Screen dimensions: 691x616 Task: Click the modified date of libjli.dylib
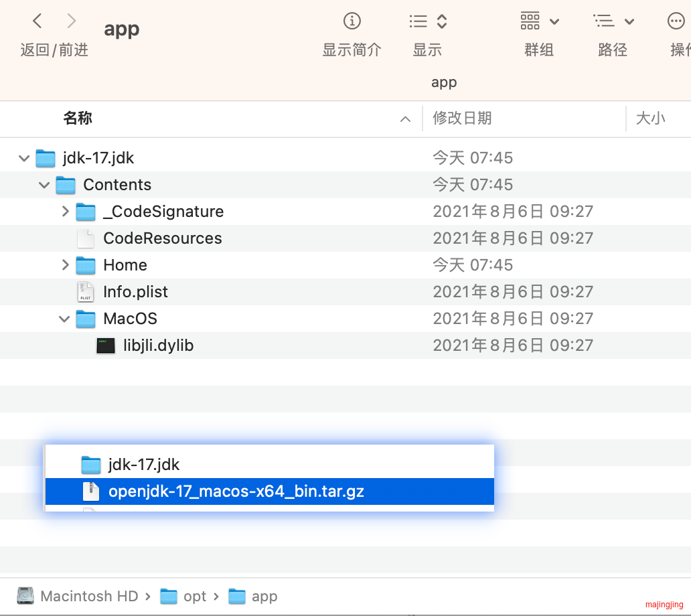coord(512,345)
